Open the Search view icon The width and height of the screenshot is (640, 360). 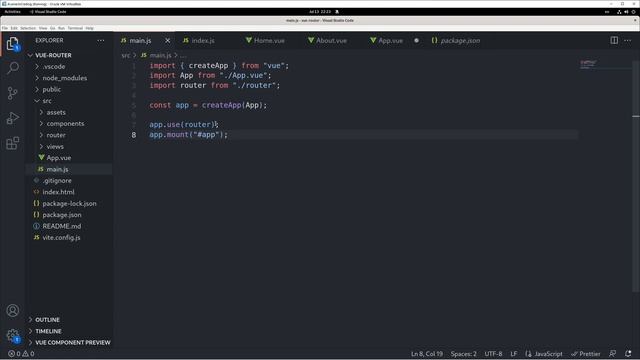(x=13, y=68)
